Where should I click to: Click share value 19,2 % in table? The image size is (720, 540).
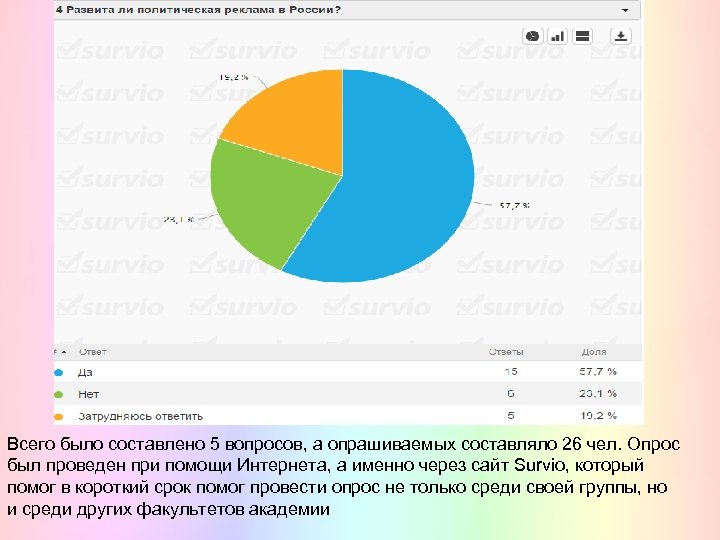[x=598, y=416]
